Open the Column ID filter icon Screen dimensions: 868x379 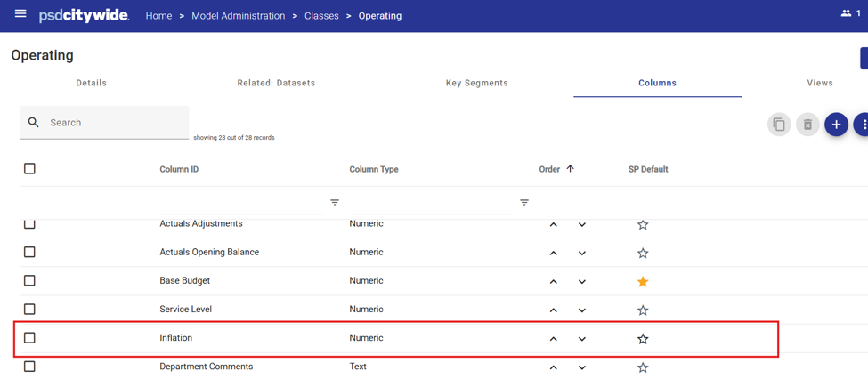[335, 203]
